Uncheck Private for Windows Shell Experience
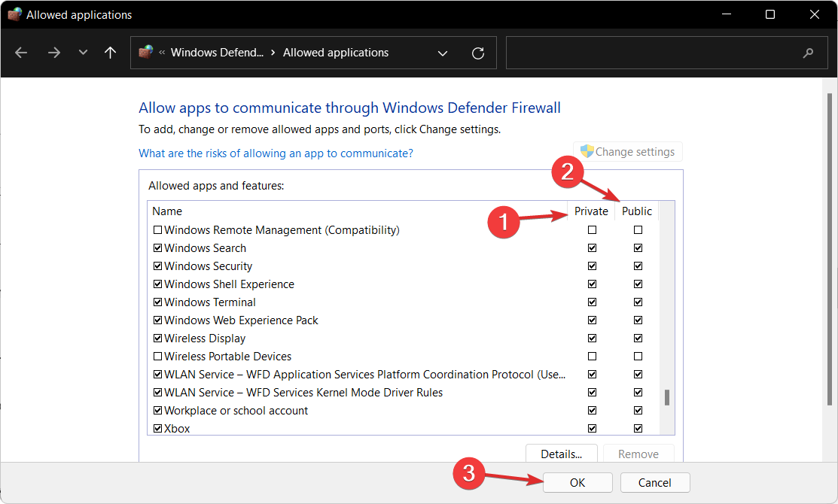Viewport: 838px width, 504px height. point(592,284)
